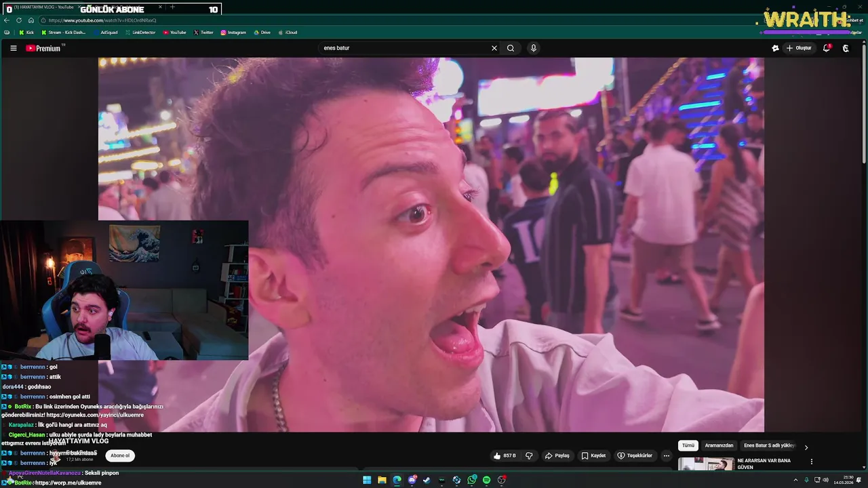868x488 pixels.
Task: Reload the page with refresh icon
Action: click(x=19, y=20)
